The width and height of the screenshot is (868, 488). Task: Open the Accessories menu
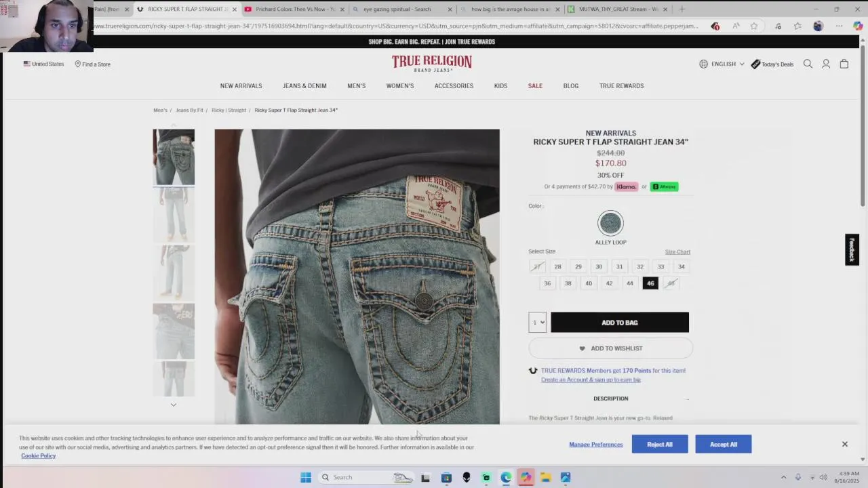click(454, 86)
